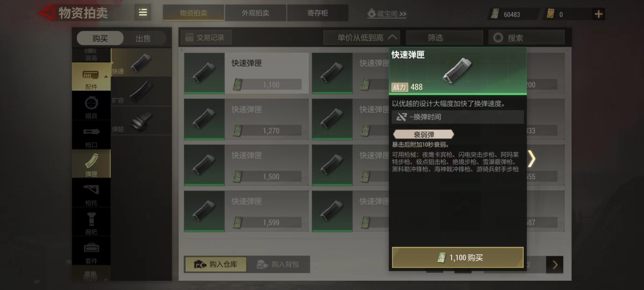Go back with the red arrow icon
This screenshot has height=290, width=644.
pos(46,13)
